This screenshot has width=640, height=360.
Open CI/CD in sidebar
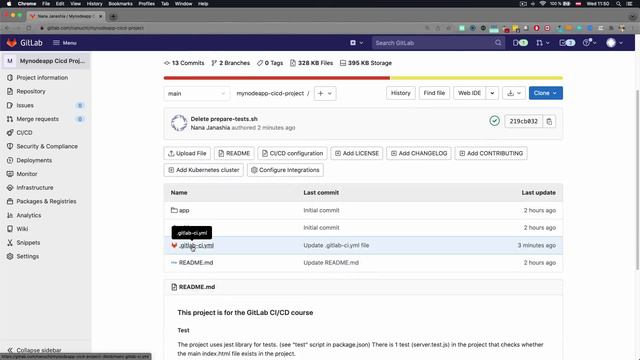point(24,133)
